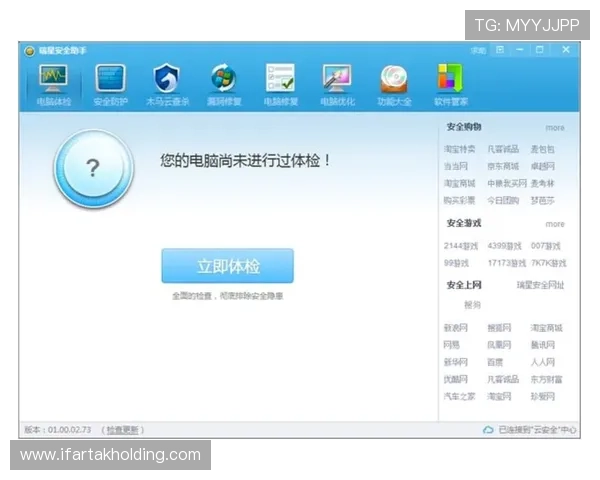Open the 漏洞修复 vulnerability repair tool
Viewport: 600px width, 480px height.
tap(224, 86)
